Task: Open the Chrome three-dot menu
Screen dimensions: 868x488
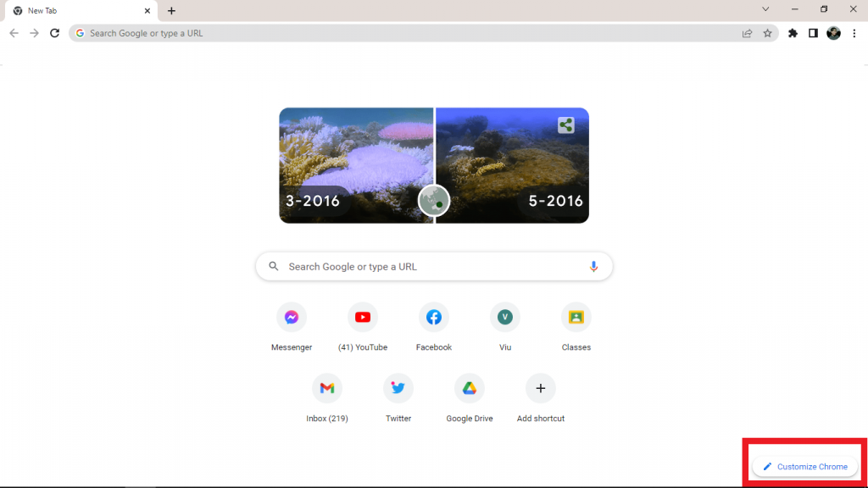Action: coord(854,33)
